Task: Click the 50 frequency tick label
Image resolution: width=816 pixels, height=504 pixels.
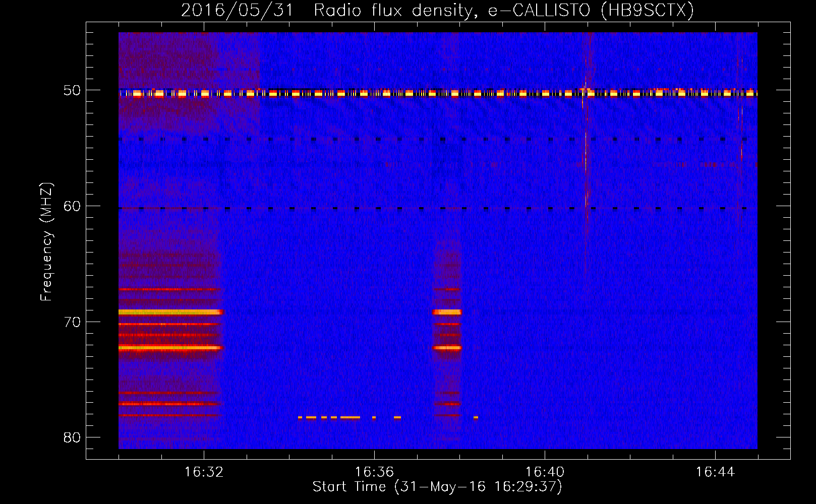Action: [72, 91]
